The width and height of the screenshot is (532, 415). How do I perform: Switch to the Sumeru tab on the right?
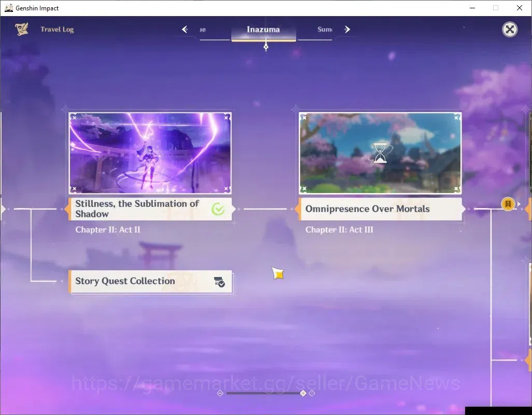pos(325,30)
